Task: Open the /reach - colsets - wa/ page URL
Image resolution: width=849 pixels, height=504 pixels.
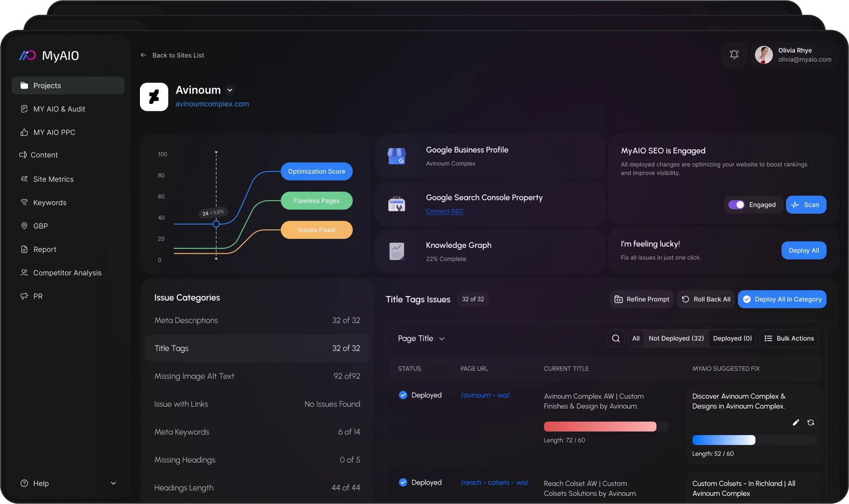Action: [x=494, y=482]
